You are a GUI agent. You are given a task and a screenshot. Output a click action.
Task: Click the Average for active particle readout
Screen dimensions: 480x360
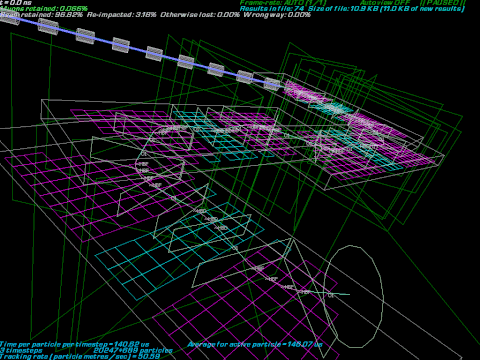255,344
